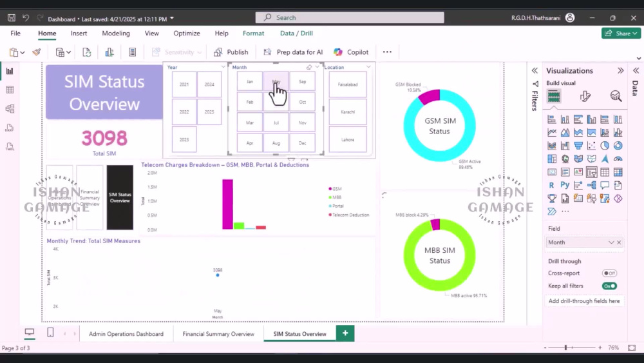Open Copilot from ribbon

point(351,52)
